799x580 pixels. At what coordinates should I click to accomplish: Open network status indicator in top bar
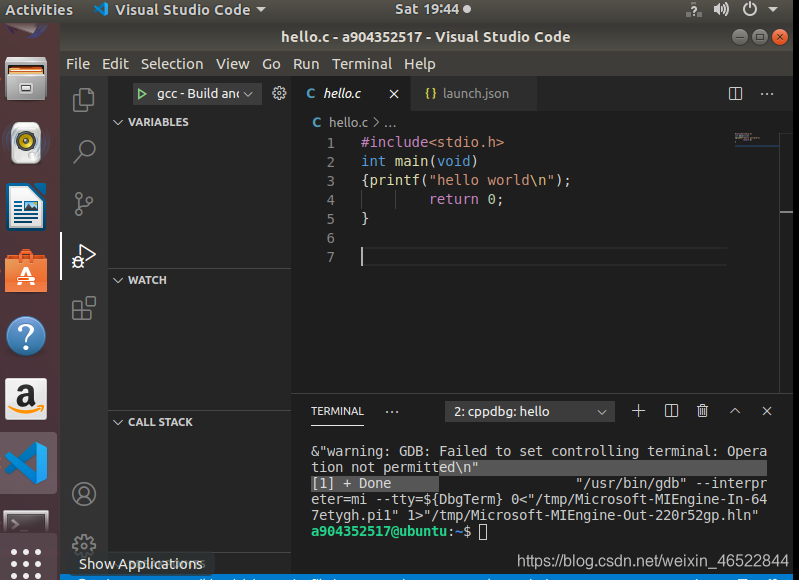[693, 9]
